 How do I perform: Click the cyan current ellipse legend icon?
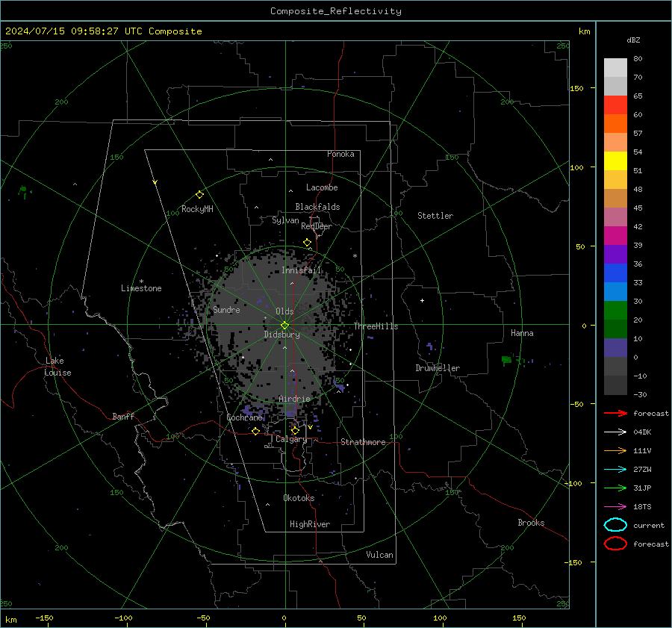coord(615,525)
